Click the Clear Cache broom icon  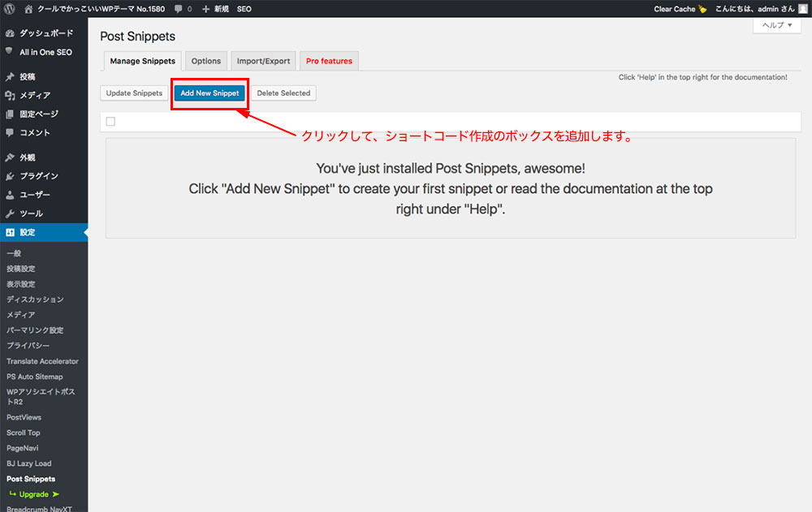[x=702, y=9]
